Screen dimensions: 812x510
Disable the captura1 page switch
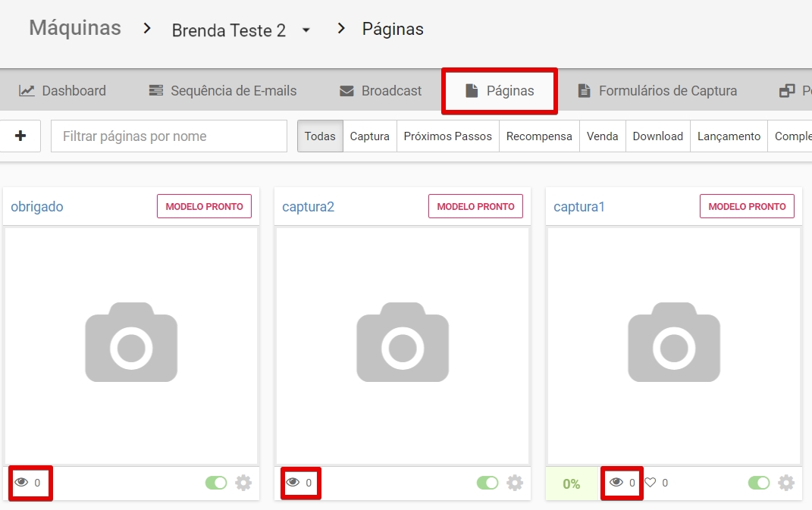pyautogui.click(x=759, y=483)
